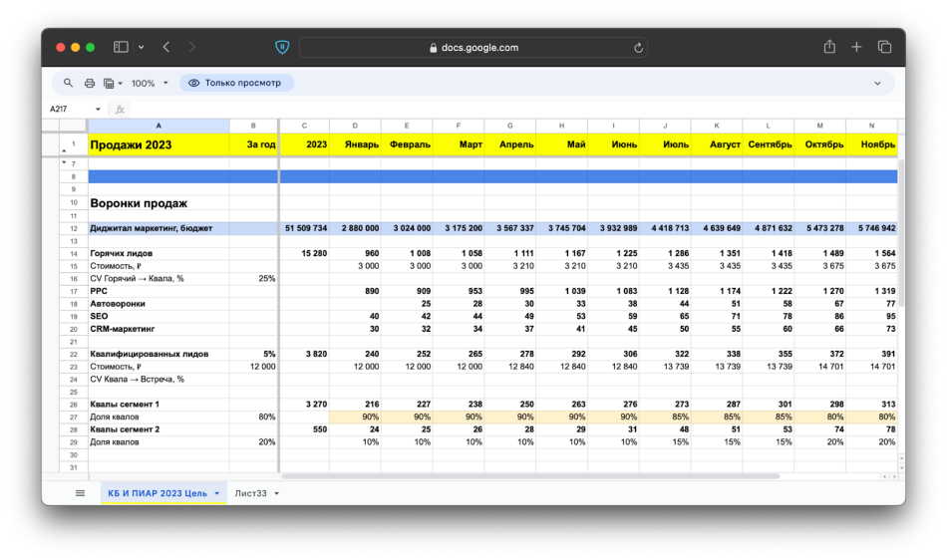
Task: Go back with the Safari back arrow
Action: (166, 47)
